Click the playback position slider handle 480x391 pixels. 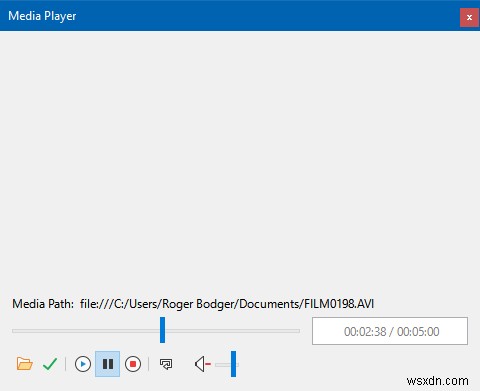point(162,330)
